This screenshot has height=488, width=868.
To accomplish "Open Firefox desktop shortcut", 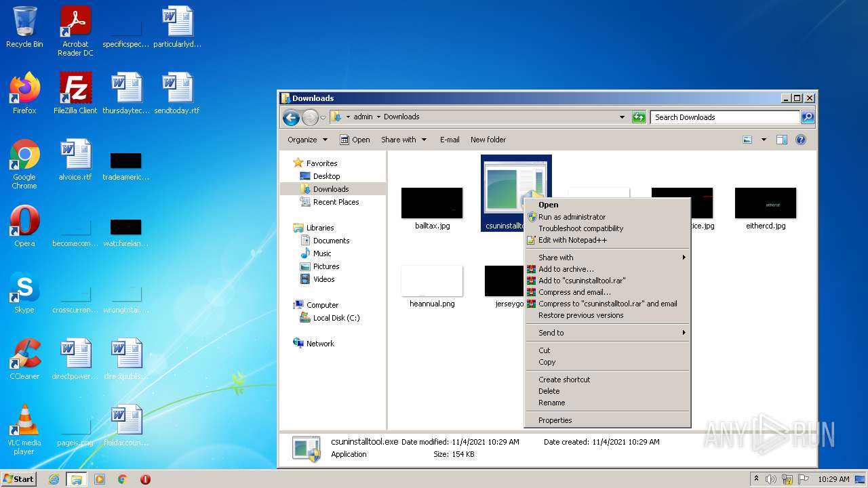I will pyautogui.click(x=24, y=93).
